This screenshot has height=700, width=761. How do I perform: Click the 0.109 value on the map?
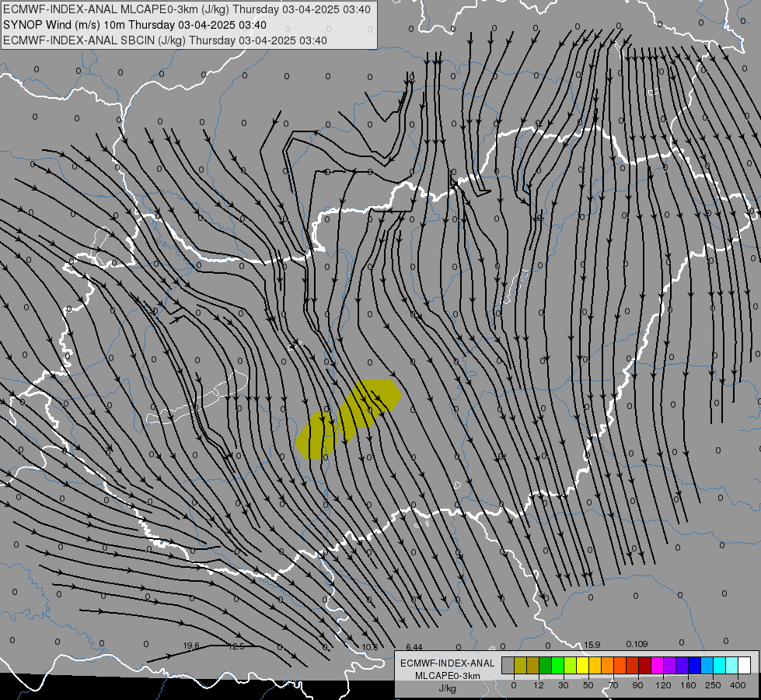coord(637,644)
